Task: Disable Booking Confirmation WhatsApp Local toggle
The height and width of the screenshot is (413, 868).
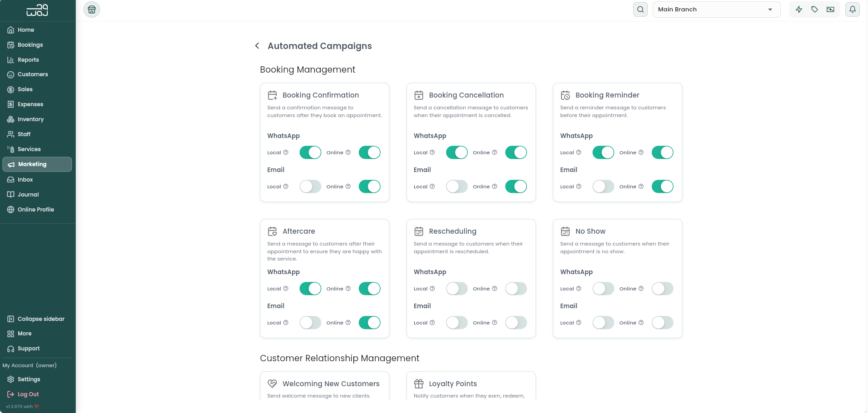Action: pos(310,152)
